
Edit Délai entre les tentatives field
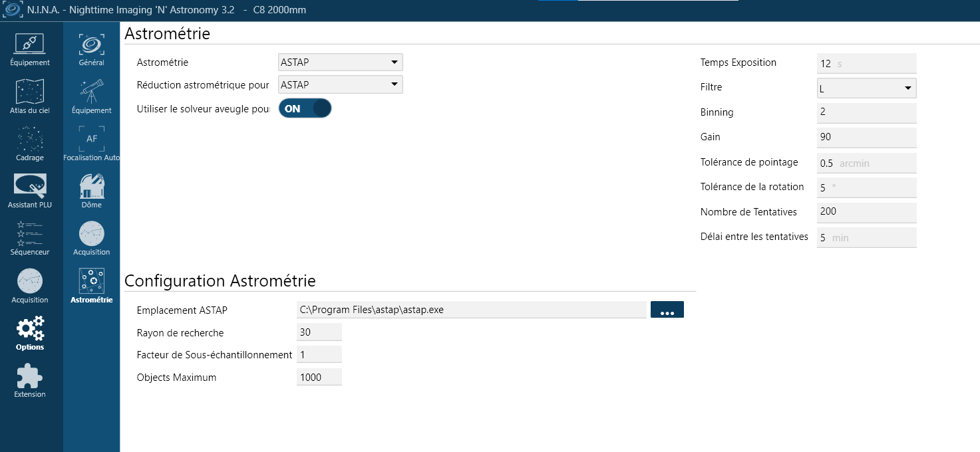click(867, 237)
